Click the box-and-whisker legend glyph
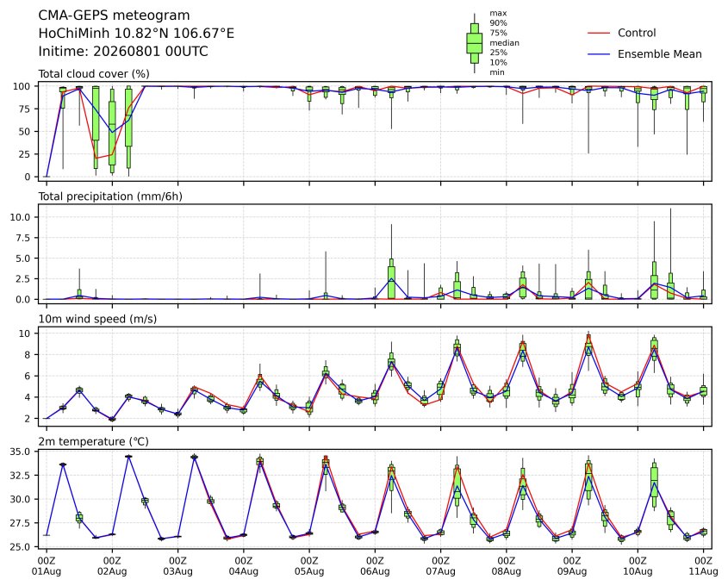This screenshot has height=586, width=728. tap(474, 43)
